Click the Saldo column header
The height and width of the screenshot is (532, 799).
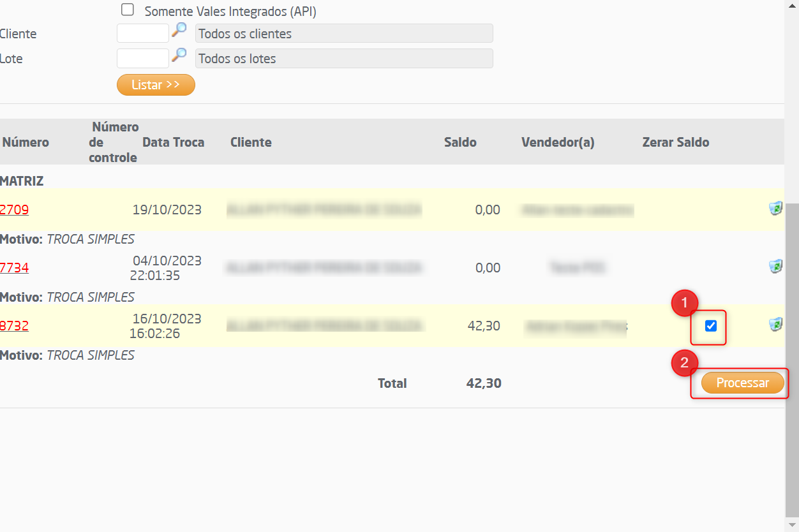coord(460,142)
